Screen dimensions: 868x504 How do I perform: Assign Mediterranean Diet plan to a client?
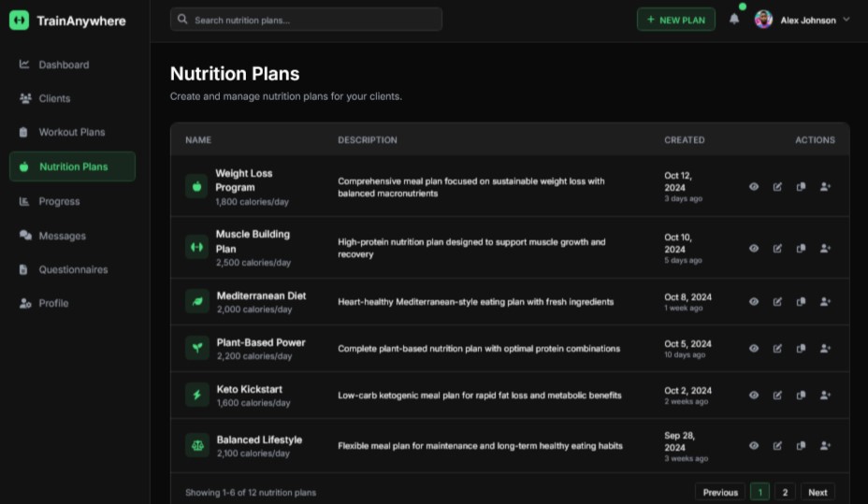(x=825, y=302)
